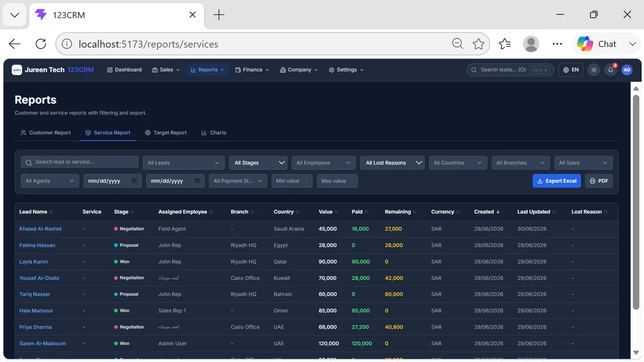Sort by Lost Reason column

(589, 212)
